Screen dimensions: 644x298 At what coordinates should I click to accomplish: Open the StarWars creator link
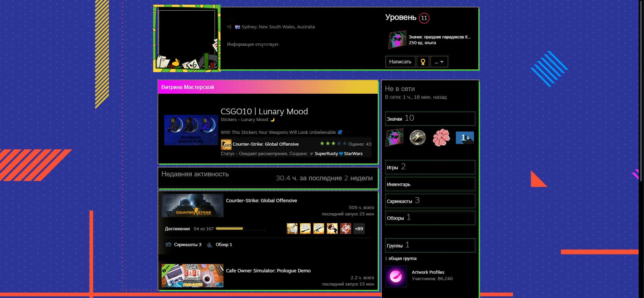[x=353, y=154]
